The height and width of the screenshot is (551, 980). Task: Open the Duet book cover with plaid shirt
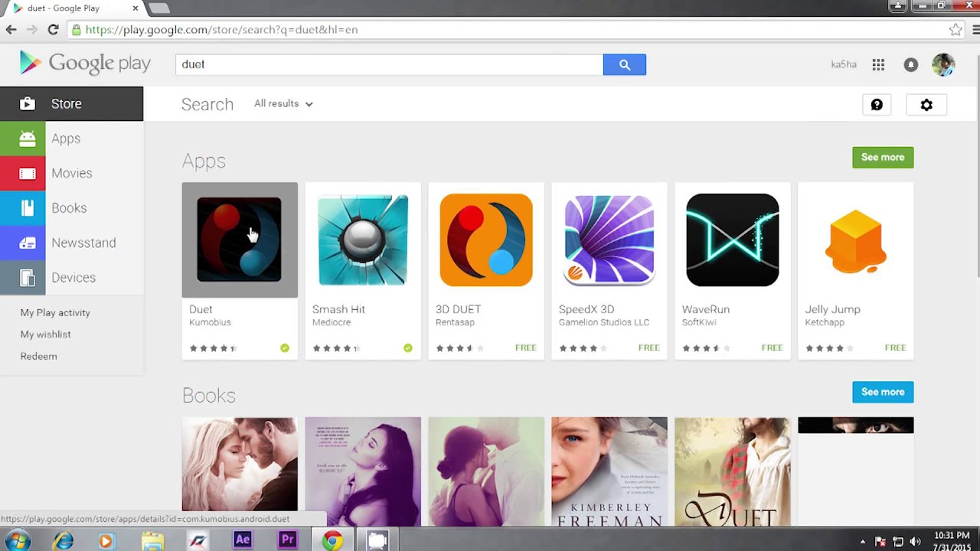[x=733, y=471]
